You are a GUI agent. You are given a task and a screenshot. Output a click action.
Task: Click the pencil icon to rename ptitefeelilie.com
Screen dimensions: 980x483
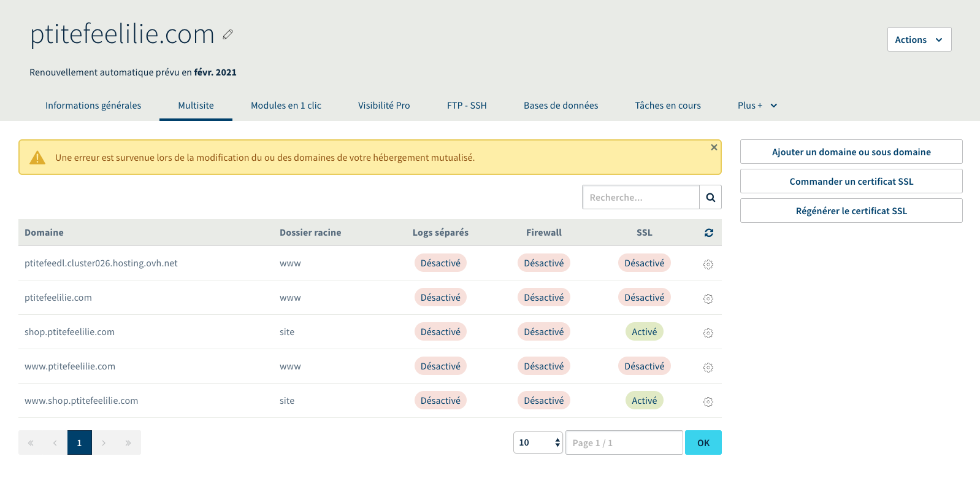[228, 35]
